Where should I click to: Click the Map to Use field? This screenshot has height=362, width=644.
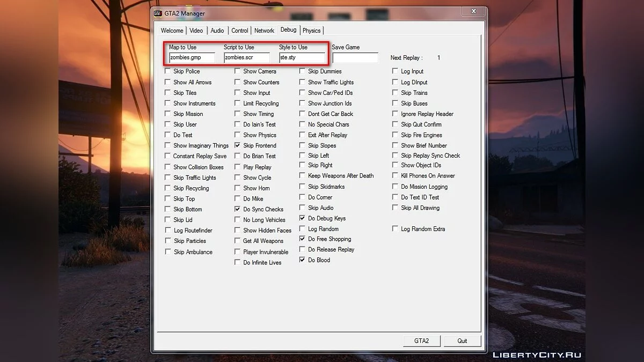point(192,57)
